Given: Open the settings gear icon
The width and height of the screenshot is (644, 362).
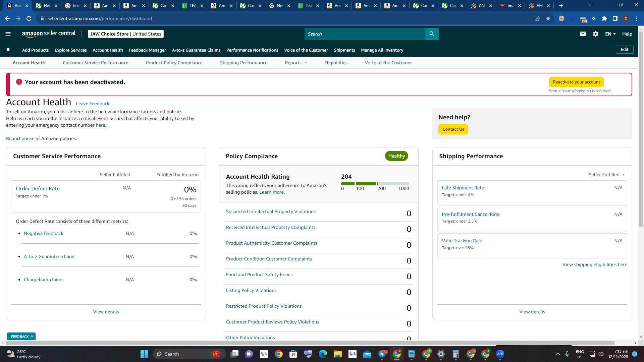Looking at the screenshot, I should (x=596, y=34).
